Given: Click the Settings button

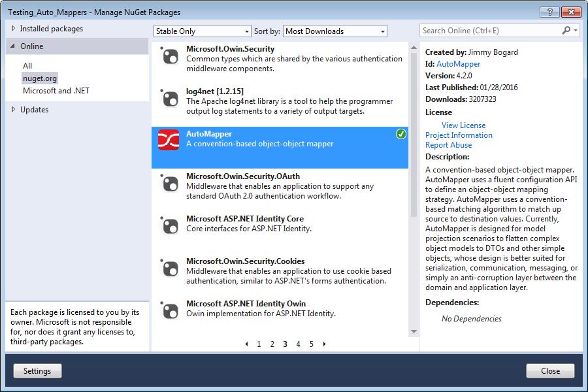Looking at the screenshot, I should pyautogui.click(x=37, y=371).
